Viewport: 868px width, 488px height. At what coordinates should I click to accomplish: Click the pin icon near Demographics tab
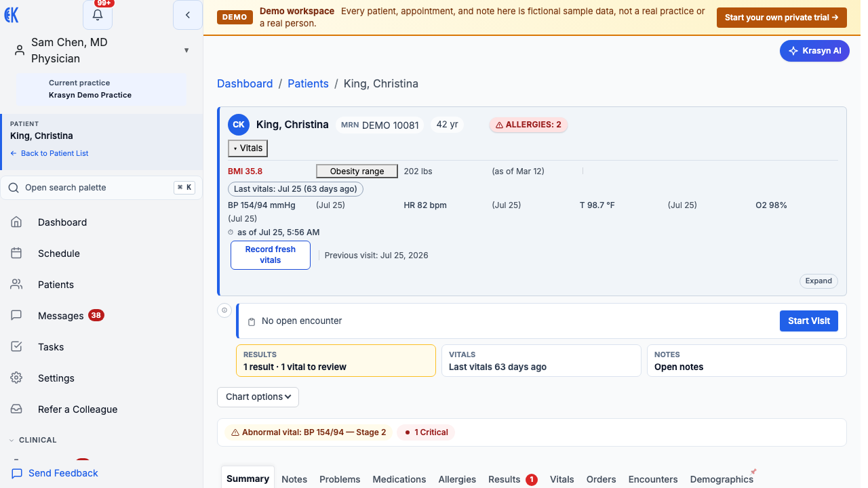(x=753, y=472)
